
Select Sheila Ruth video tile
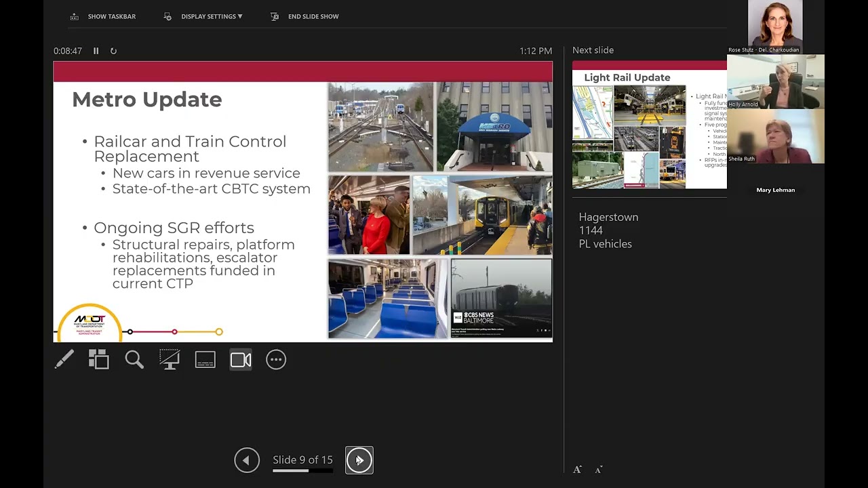click(x=775, y=136)
